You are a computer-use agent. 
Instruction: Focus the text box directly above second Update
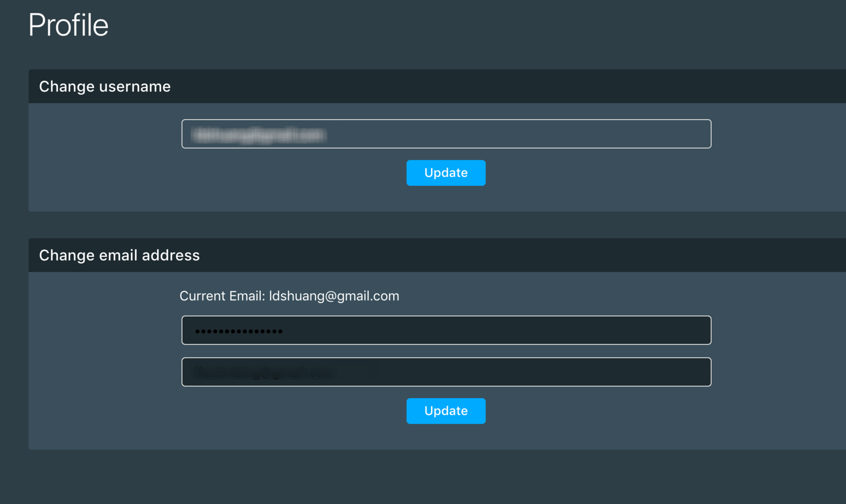point(446,372)
